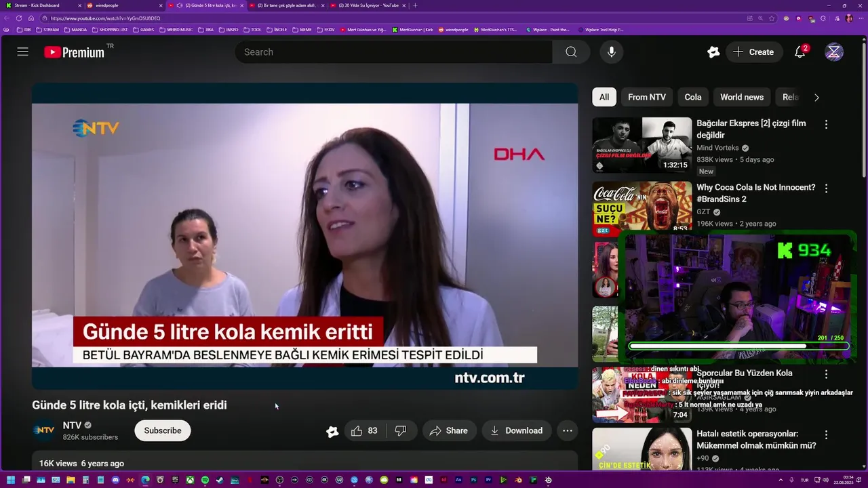Open Why Coca Cola Is Not Innocent video
868x488 pixels.
tap(756, 193)
